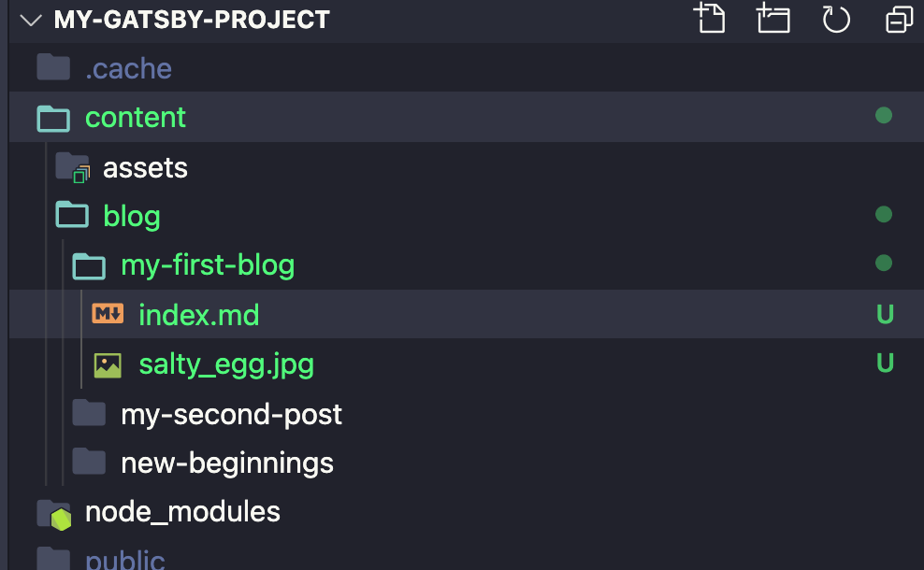Click the image icon beside salty_egg.jpg
The height and width of the screenshot is (570, 924).
108,364
